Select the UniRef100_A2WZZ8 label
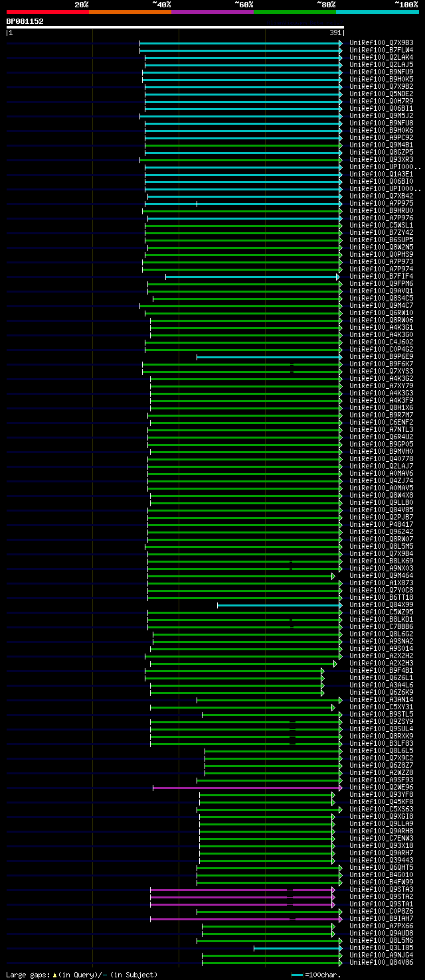 [x=381, y=772]
